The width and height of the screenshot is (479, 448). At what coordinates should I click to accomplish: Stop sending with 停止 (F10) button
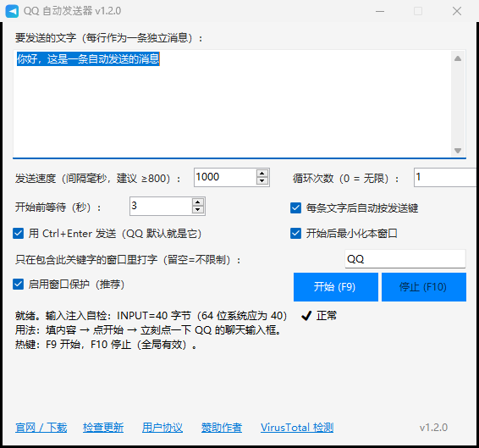(424, 287)
